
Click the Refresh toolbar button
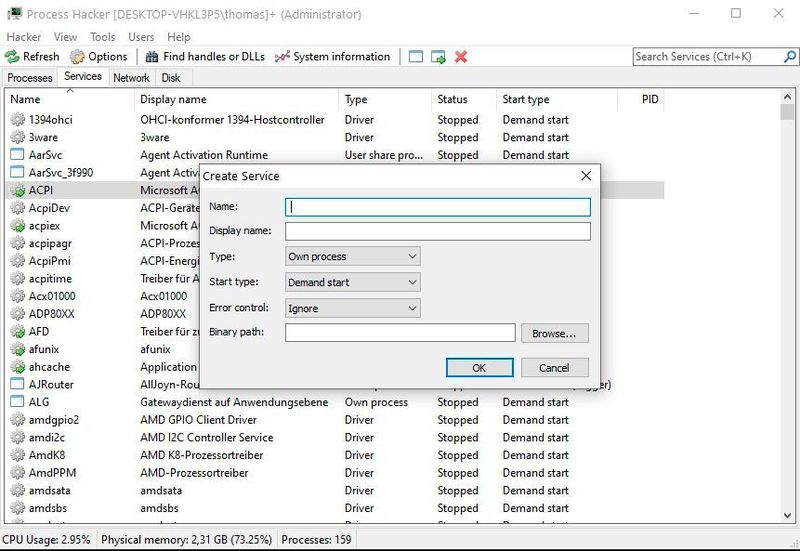tap(32, 57)
